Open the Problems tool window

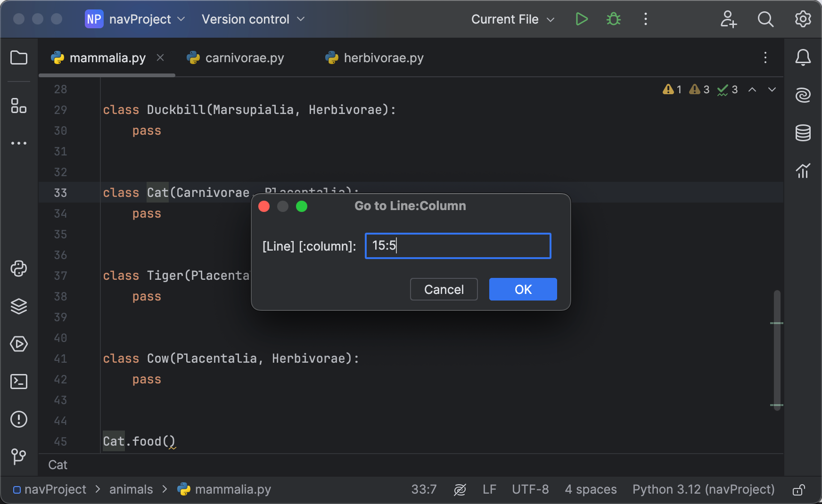pyautogui.click(x=19, y=419)
